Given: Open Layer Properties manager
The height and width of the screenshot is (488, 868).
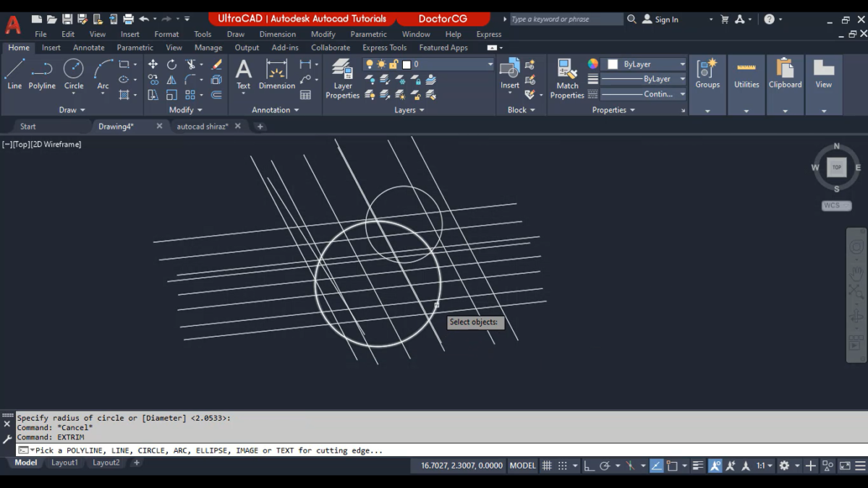Looking at the screenshot, I should [342, 79].
